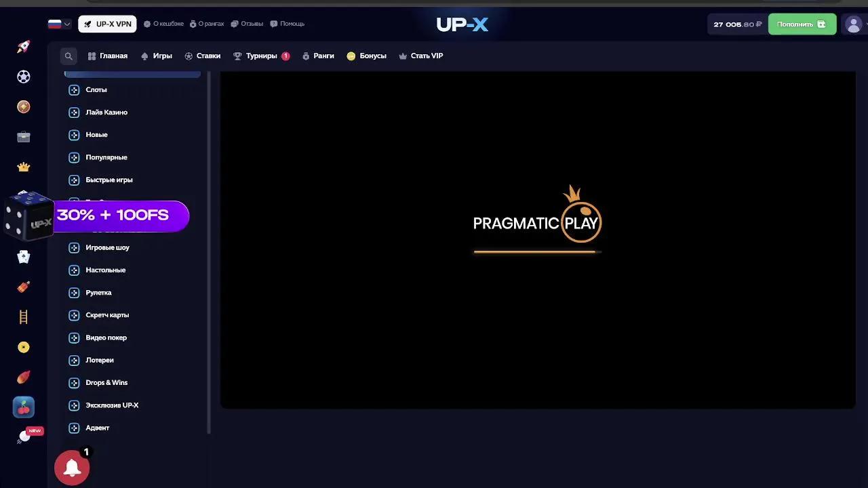Click the category icon beside Новые
Viewport: 868px width, 488px height.
click(74, 135)
